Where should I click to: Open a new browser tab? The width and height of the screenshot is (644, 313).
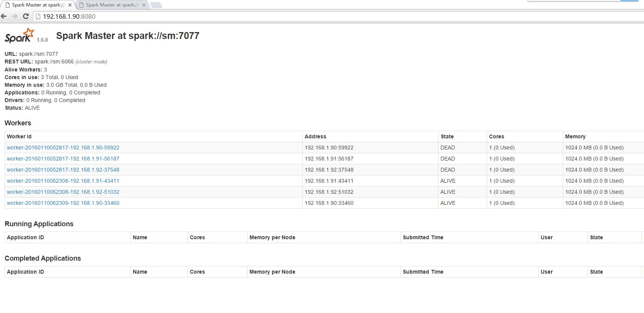tap(156, 5)
